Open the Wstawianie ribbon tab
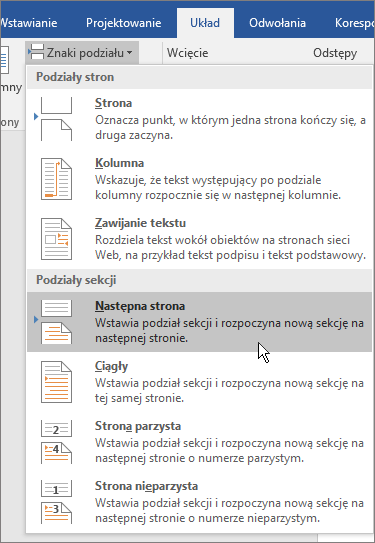This screenshot has height=543, width=375. click(x=29, y=23)
